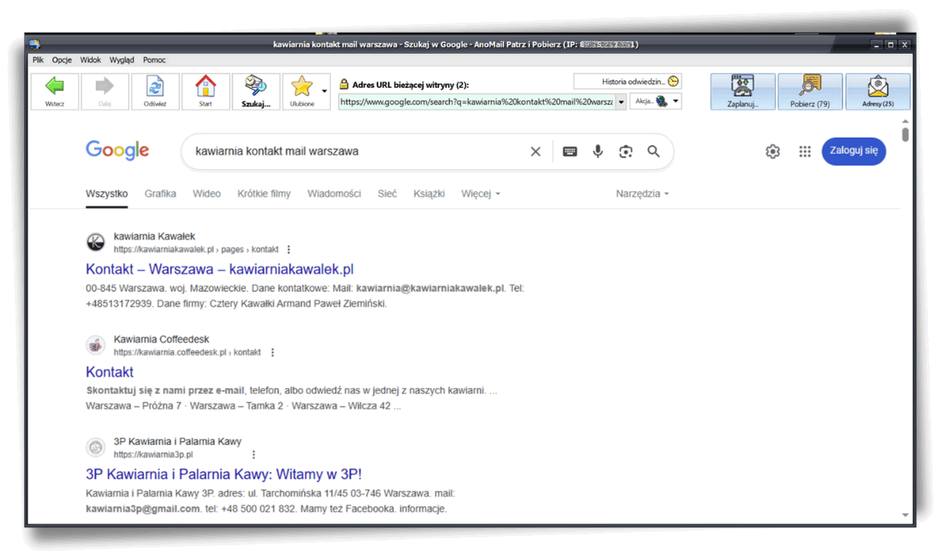This screenshot has height=560, width=935.
Task: Open the Pomoc menu
Action: 154,60
